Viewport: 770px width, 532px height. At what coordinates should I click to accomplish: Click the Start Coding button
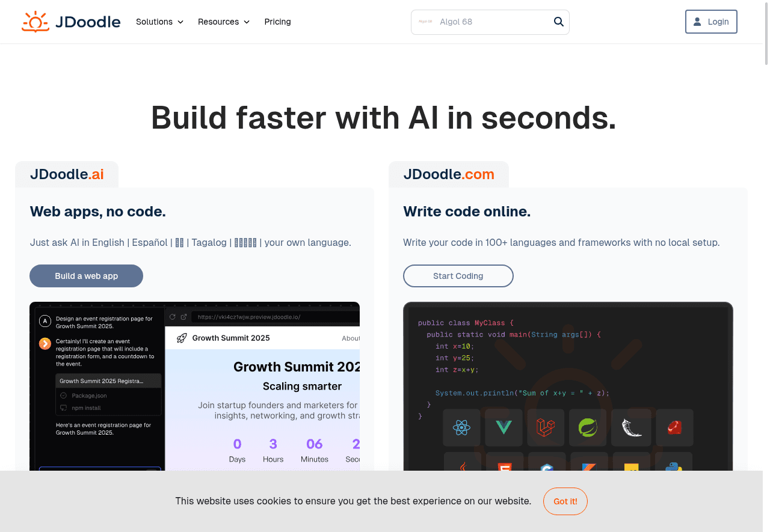pos(458,276)
